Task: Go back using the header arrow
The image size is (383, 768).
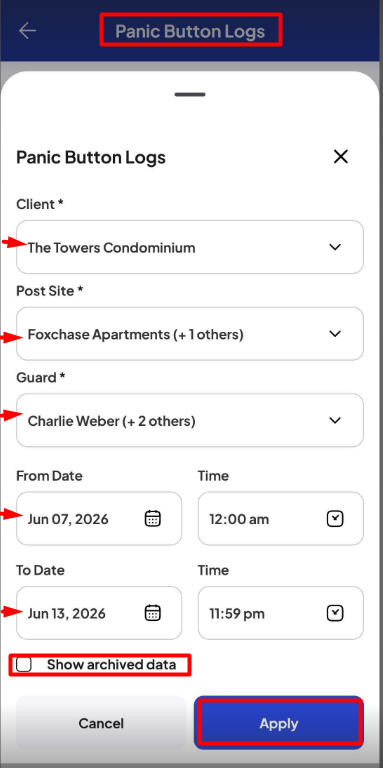Action: (x=27, y=31)
